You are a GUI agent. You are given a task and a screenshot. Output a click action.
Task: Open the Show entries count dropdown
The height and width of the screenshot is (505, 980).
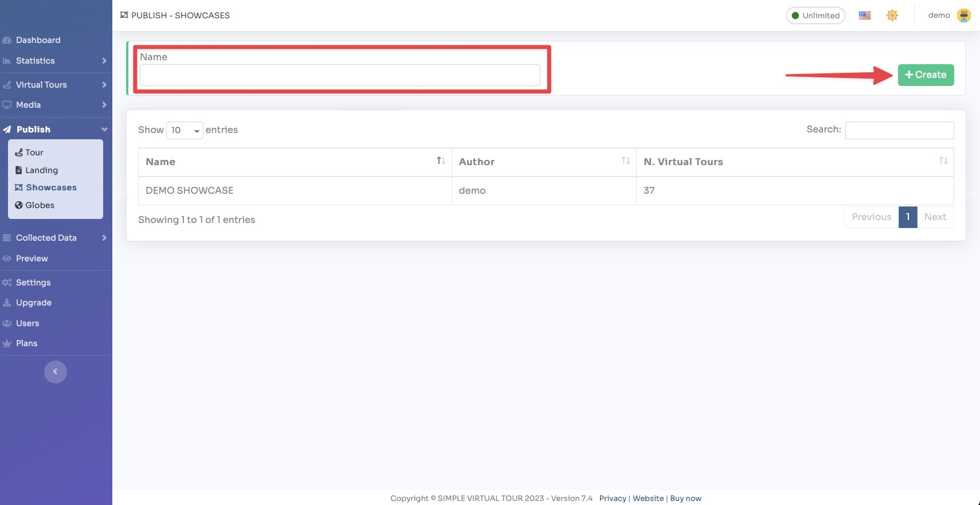point(185,130)
